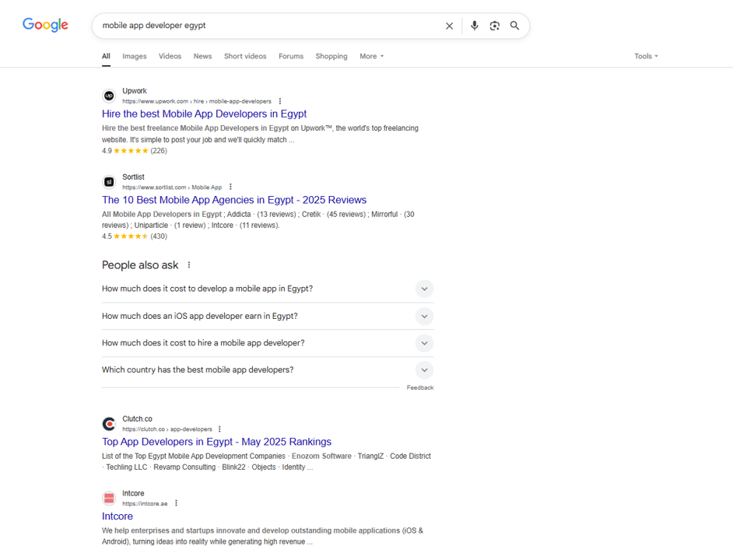
Task: Switch to Shopping tab
Action: pyautogui.click(x=331, y=56)
